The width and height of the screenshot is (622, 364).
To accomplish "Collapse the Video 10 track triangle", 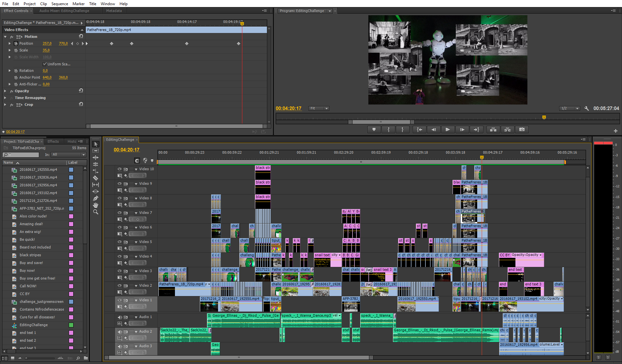I will point(136,169).
